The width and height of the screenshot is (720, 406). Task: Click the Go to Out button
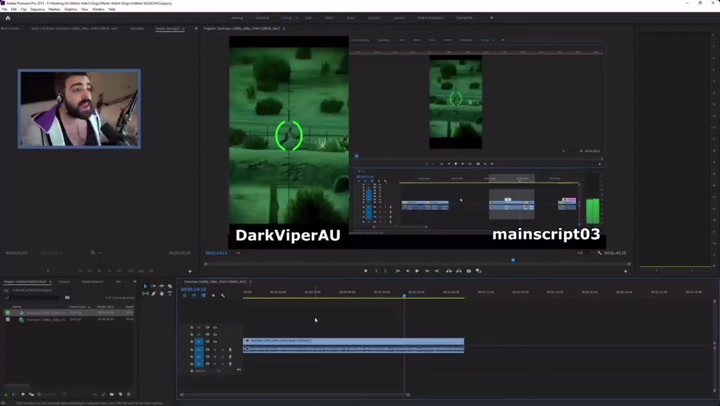click(x=437, y=271)
